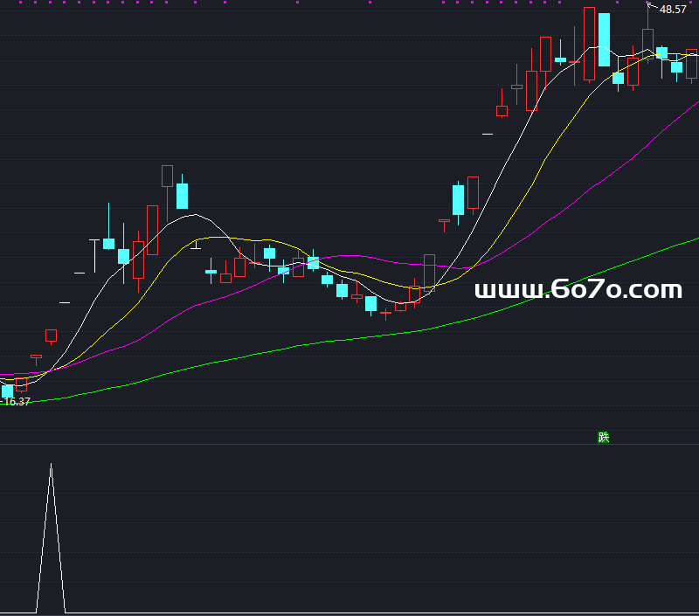Select the cyan candle beside the 16.37 label
This screenshot has width=699, height=616.
click(7, 391)
